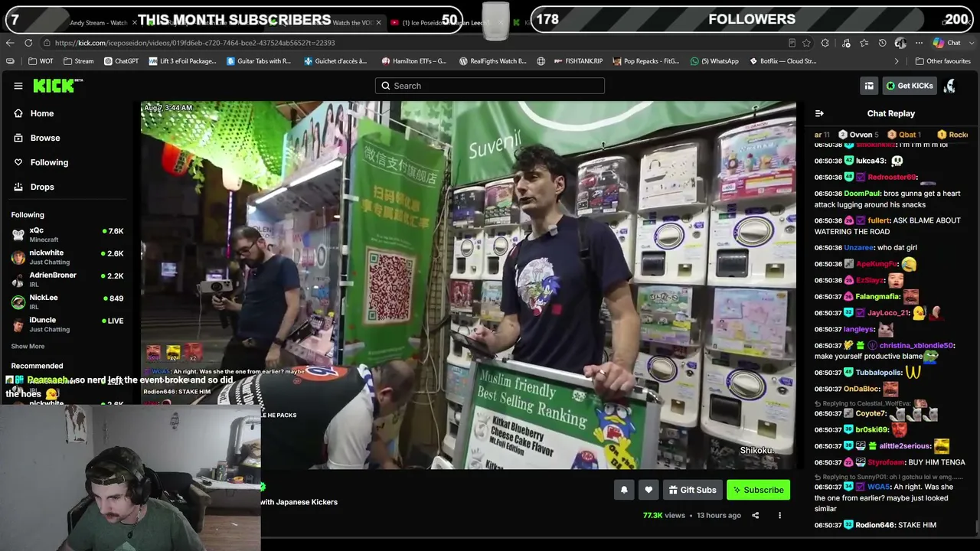Click the heart follow button
This screenshot has height=551, width=980.
tap(648, 490)
